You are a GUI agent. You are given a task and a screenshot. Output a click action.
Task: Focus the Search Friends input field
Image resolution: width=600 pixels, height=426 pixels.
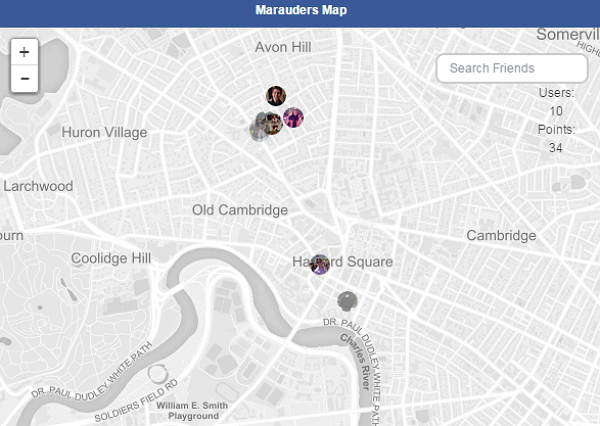[x=512, y=68]
